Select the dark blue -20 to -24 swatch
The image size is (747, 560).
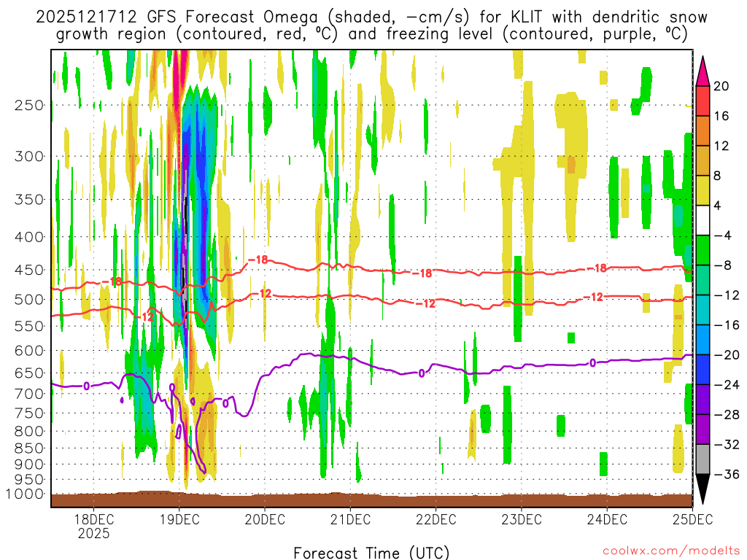pos(703,370)
